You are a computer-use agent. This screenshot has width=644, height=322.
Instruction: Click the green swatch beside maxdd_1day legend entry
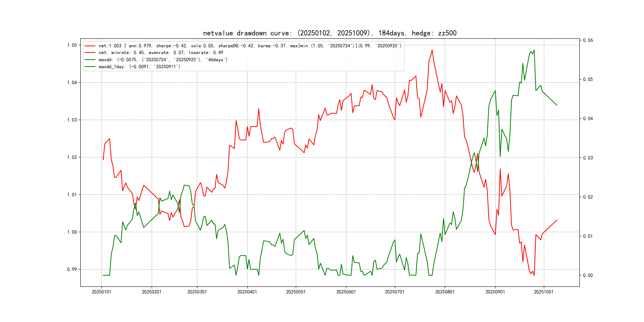tap(90, 67)
